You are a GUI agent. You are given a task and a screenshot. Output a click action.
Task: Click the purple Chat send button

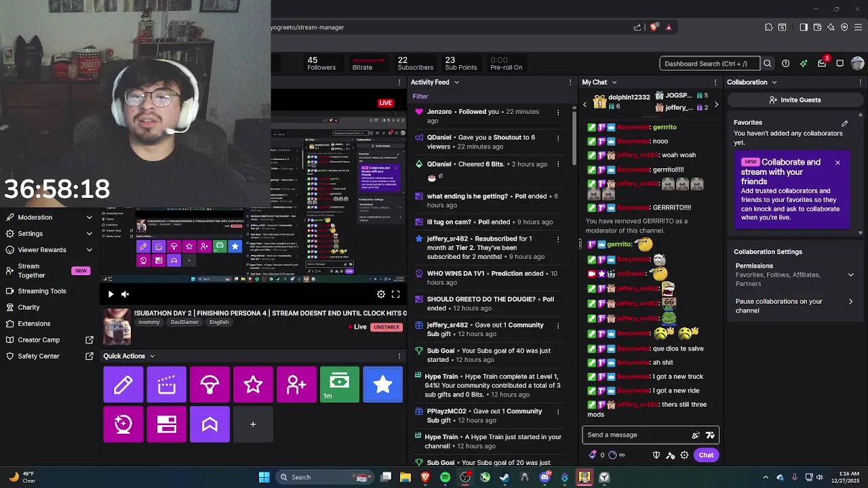pos(706,455)
